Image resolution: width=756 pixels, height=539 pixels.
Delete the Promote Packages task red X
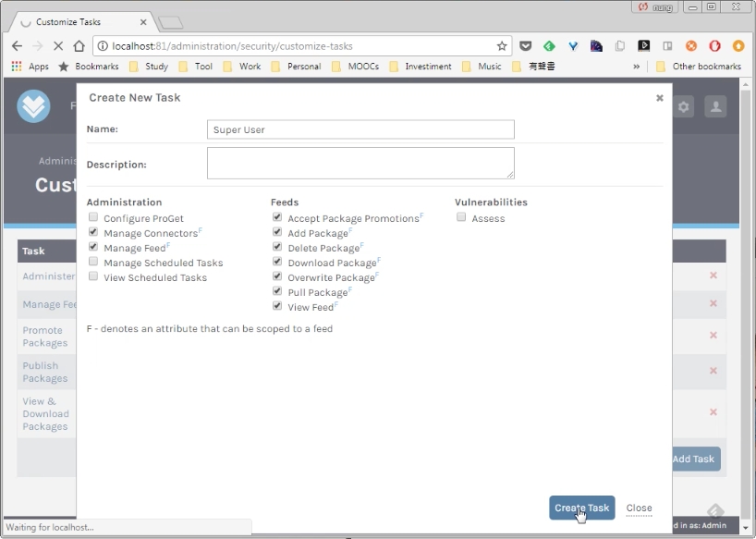pyautogui.click(x=713, y=335)
